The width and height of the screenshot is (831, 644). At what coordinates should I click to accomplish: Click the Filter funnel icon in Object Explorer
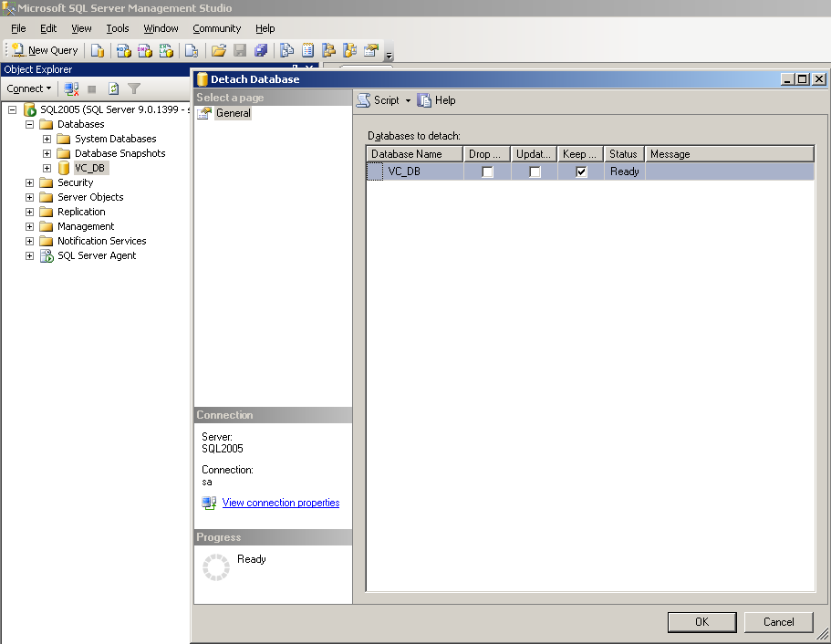click(x=134, y=88)
